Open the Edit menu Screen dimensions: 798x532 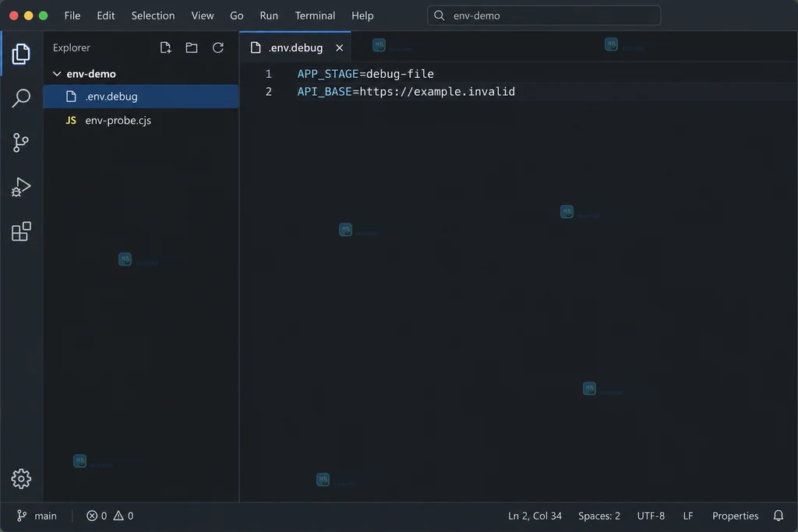tap(106, 16)
